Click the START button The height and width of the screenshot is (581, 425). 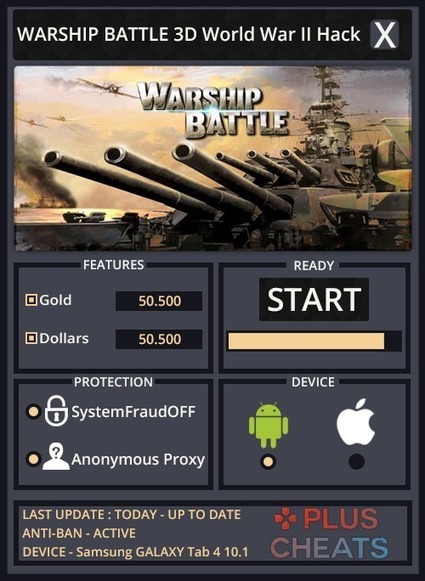pos(314,299)
